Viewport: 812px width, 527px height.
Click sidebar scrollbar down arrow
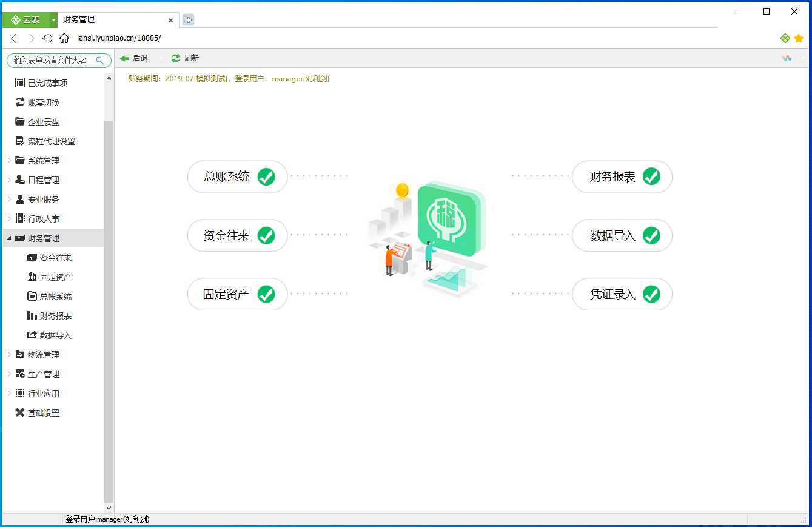[x=109, y=508]
